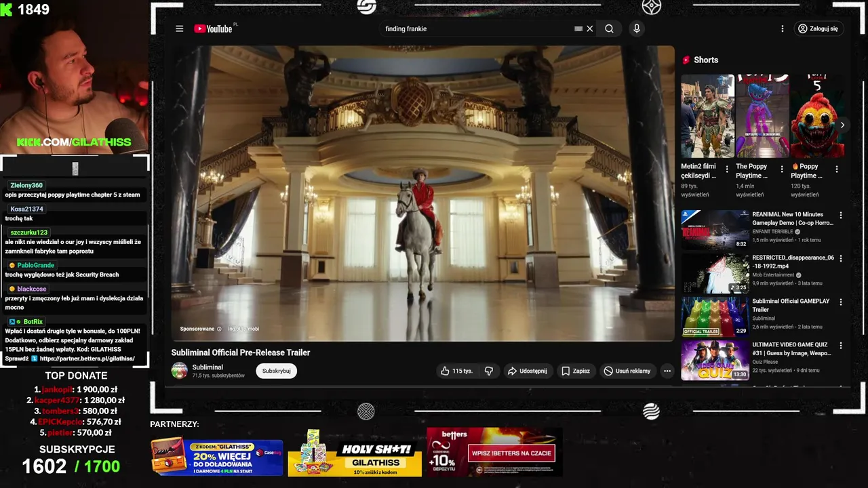Click the WPISZ !BETTERS NA CZACIE banner
Image resolution: width=868 pixels, height=488 pixels.
(494, 451)
